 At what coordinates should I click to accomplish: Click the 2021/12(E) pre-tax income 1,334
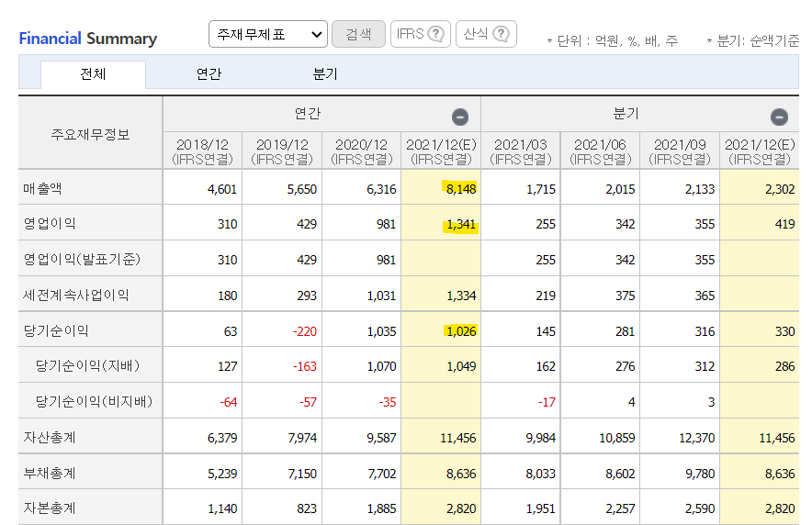coord(461,296)
